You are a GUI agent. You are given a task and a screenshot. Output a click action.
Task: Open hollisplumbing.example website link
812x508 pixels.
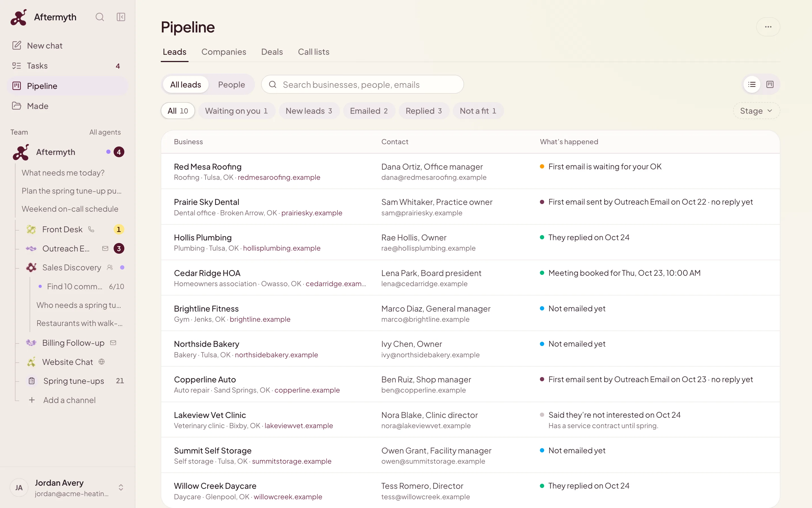pos(282,248)
